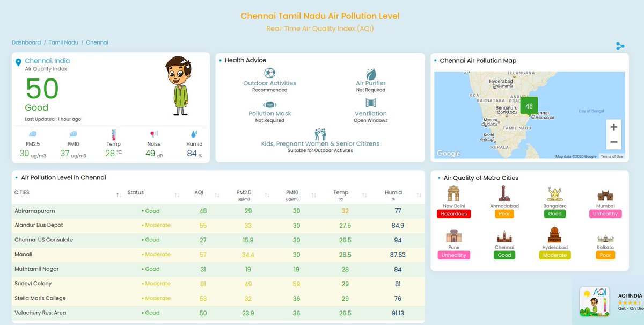Click the PM10 cloud icon
Viewport: 644px width, 325px height.
[73, 134]
